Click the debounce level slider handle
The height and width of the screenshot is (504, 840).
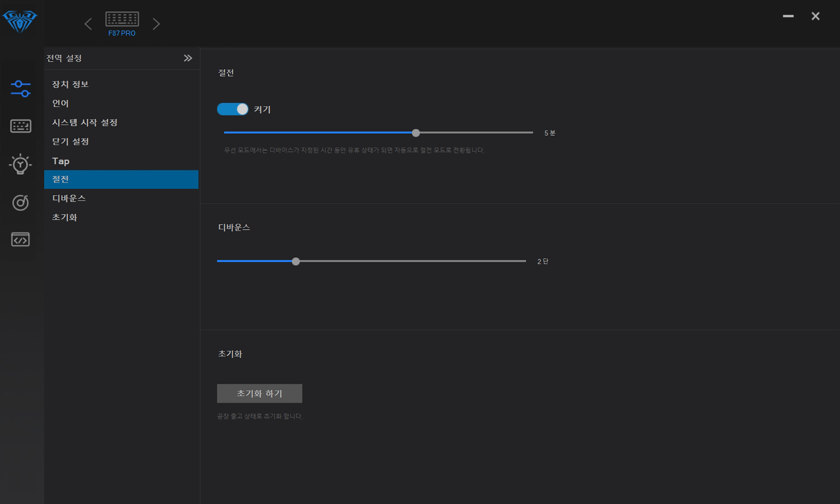(296, 261)
